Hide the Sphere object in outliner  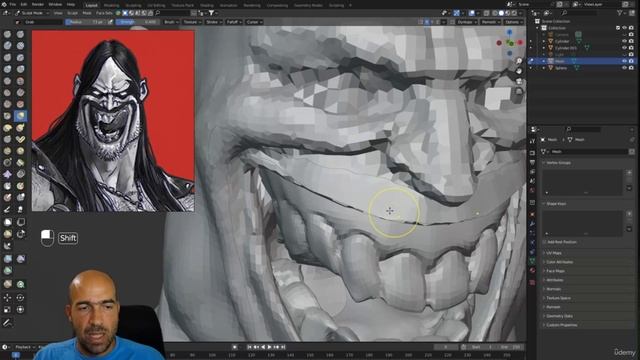[x=624, y=68]
